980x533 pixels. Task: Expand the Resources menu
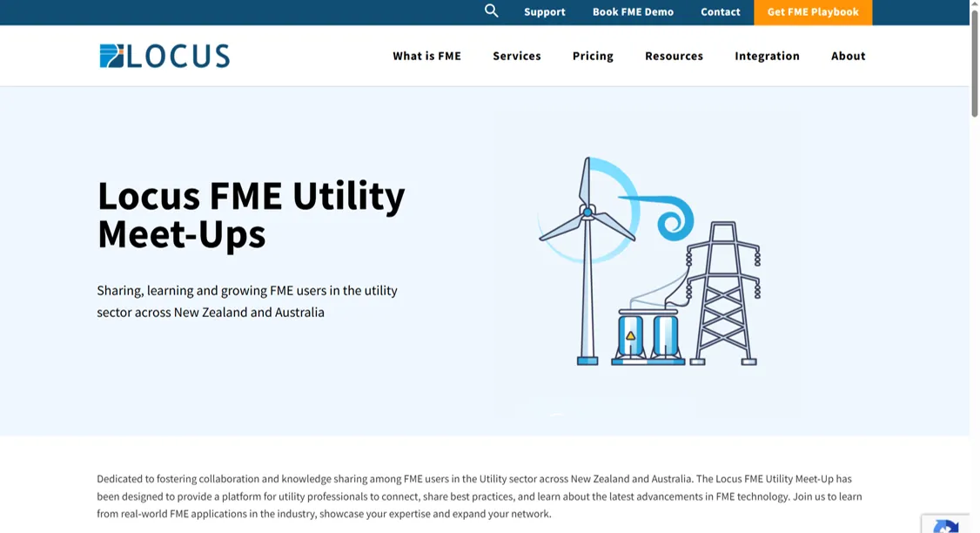(674, 56)
